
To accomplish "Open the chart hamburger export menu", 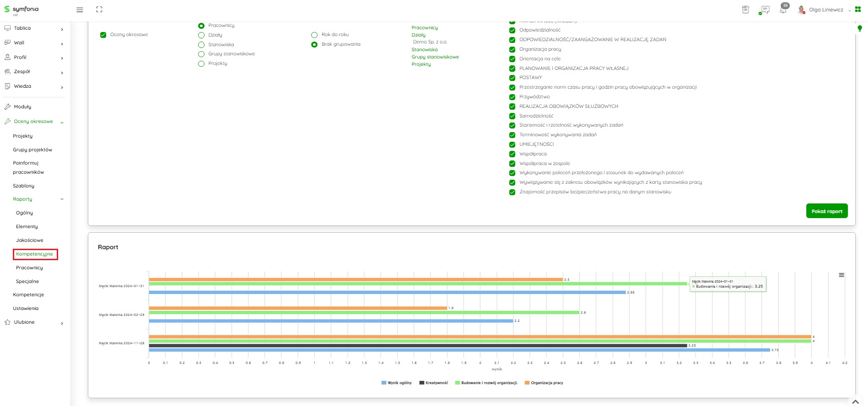I will point(841,275).
